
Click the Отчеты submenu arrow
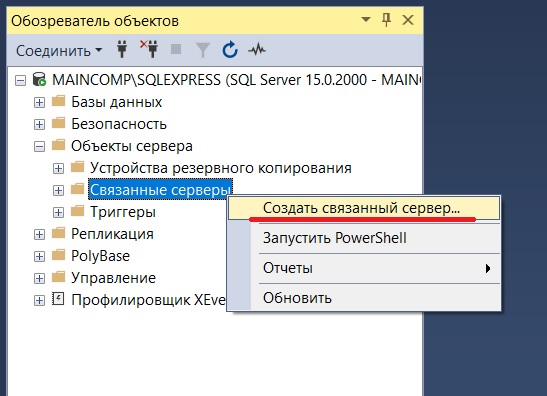(488, 268)
